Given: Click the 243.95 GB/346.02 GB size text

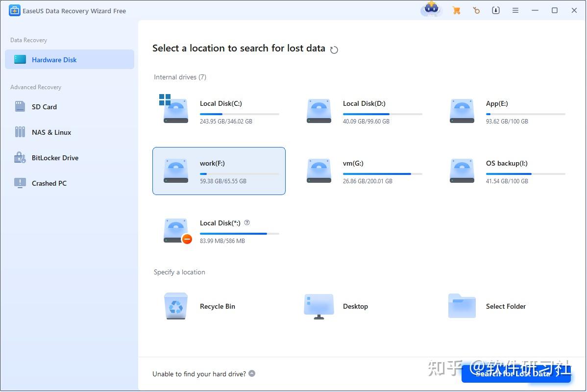Looking at the screenshot, I should pos(226,122).
